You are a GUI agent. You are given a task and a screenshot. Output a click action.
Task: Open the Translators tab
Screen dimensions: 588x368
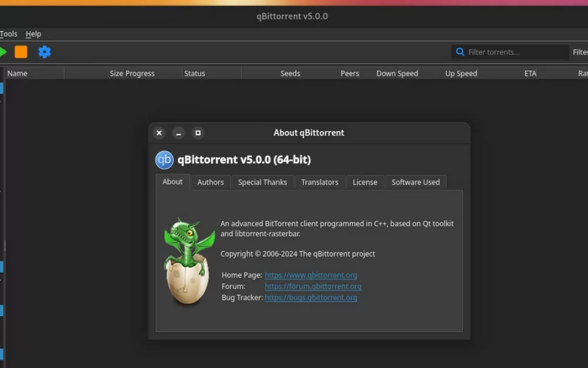pos(319,182)
